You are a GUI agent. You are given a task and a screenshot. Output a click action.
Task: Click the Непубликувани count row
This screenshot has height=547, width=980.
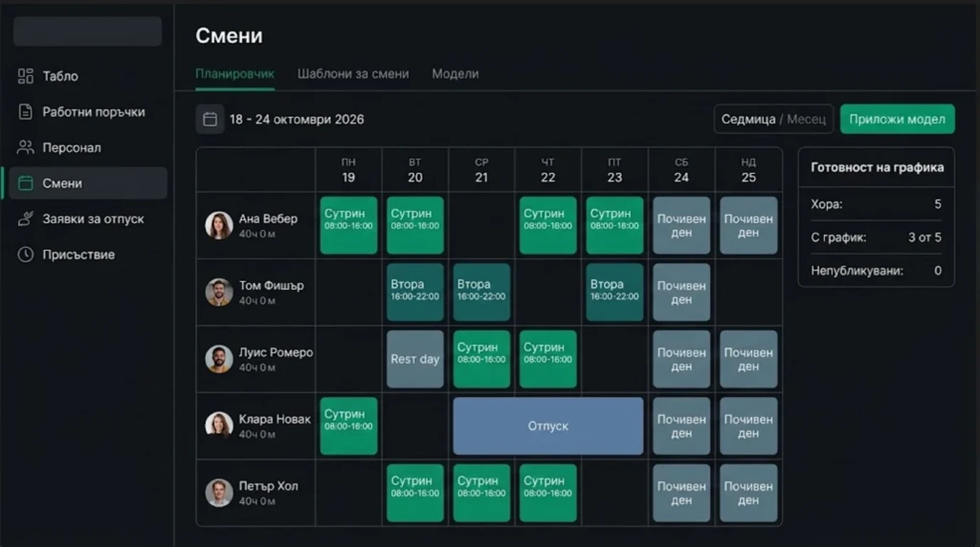point(876,271)
